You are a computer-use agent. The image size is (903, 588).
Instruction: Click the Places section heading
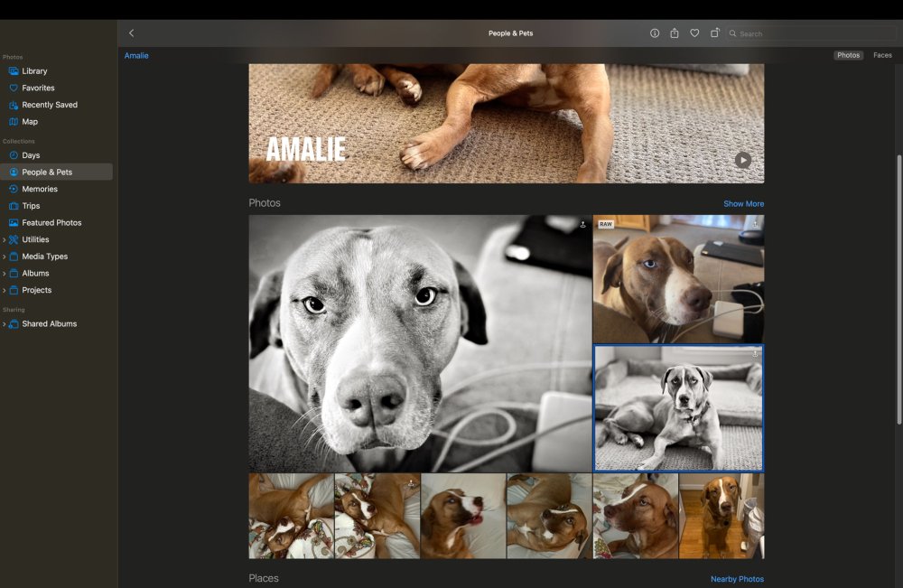point(264,578)
